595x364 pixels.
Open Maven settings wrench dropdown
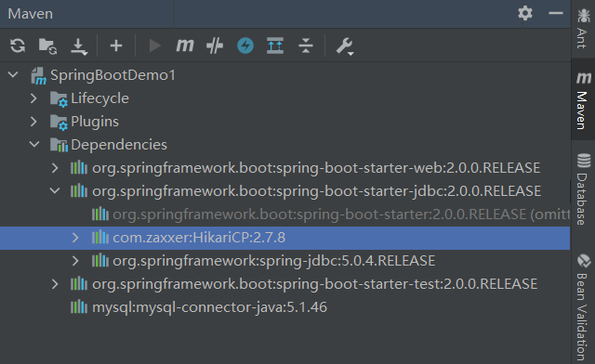345,46
